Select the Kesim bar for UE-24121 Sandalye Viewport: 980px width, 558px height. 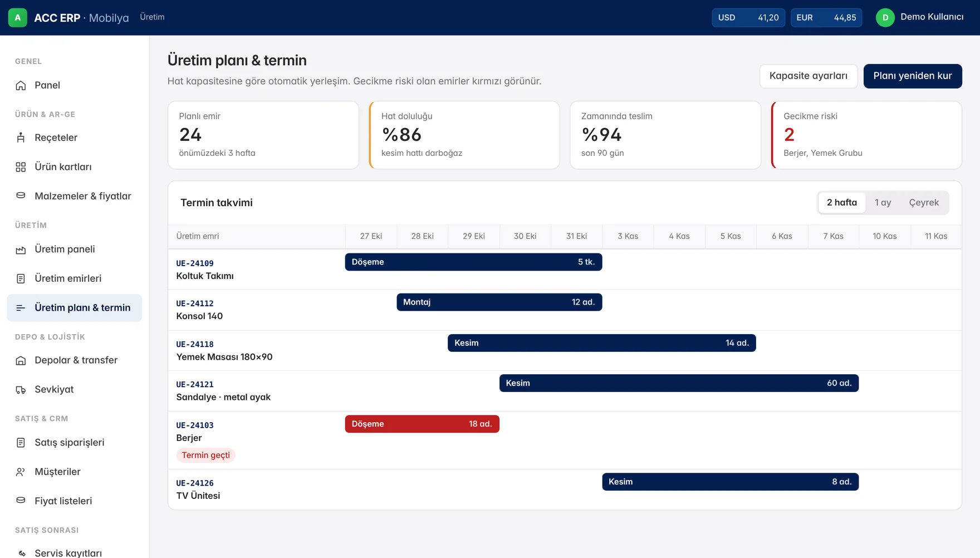(679, 383)
